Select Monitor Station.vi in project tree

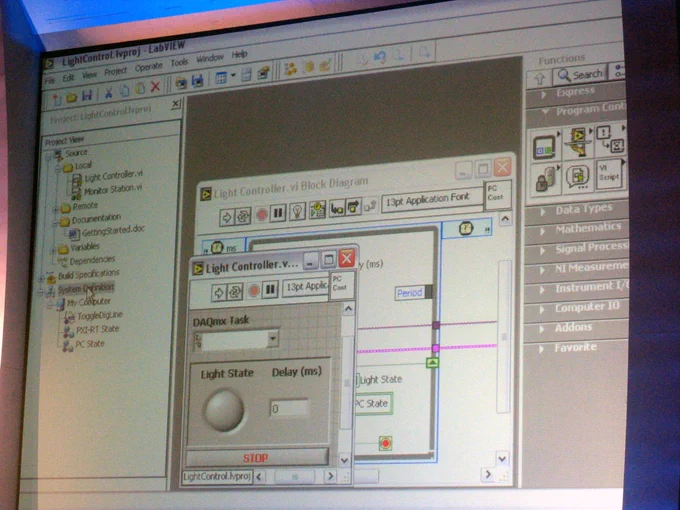pos(113,189)
